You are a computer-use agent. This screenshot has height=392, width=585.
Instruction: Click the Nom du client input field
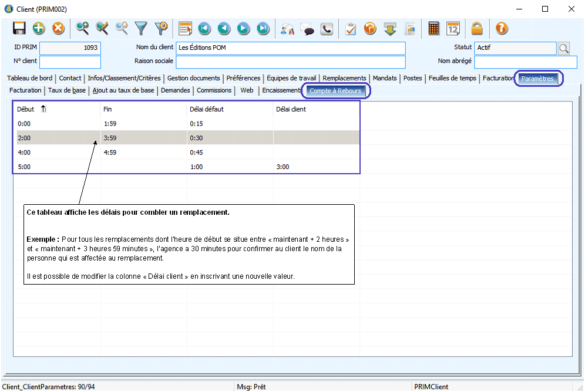(291, 48)
